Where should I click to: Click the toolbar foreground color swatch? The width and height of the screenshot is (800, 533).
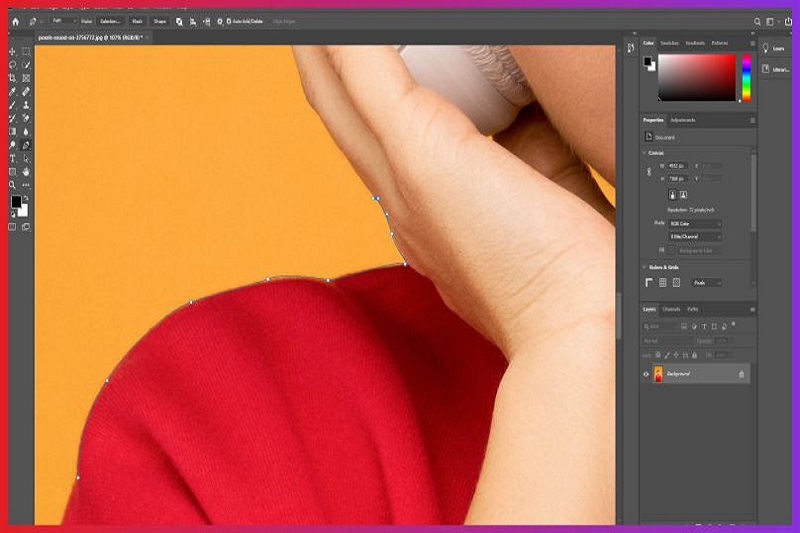tap(16, 201)
